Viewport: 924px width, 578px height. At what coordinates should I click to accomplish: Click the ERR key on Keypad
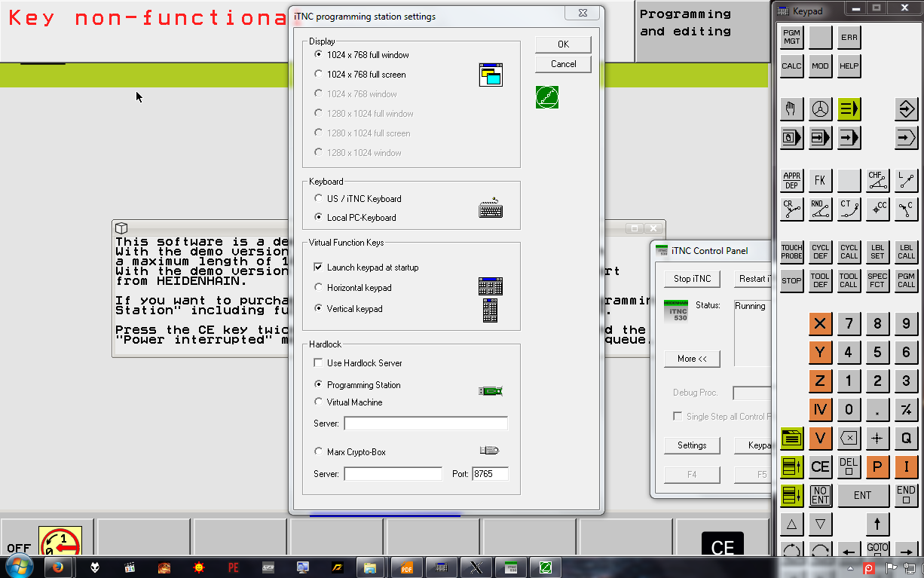click(849, 37)
